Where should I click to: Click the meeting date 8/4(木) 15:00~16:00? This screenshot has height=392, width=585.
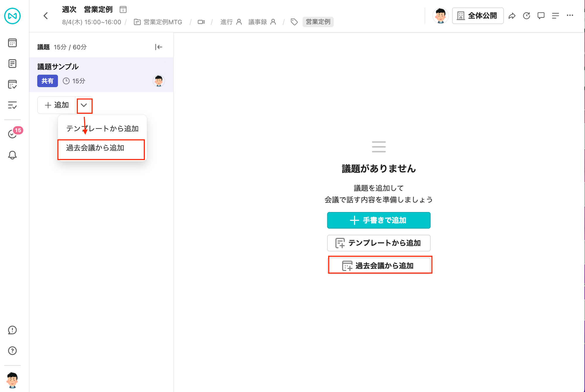click(x=92, y=22)
